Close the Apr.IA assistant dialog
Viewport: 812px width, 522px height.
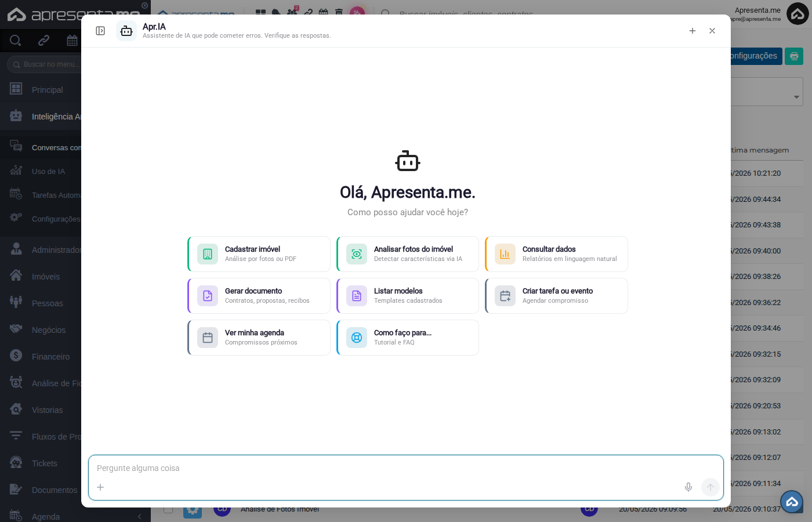pos(712,31)
